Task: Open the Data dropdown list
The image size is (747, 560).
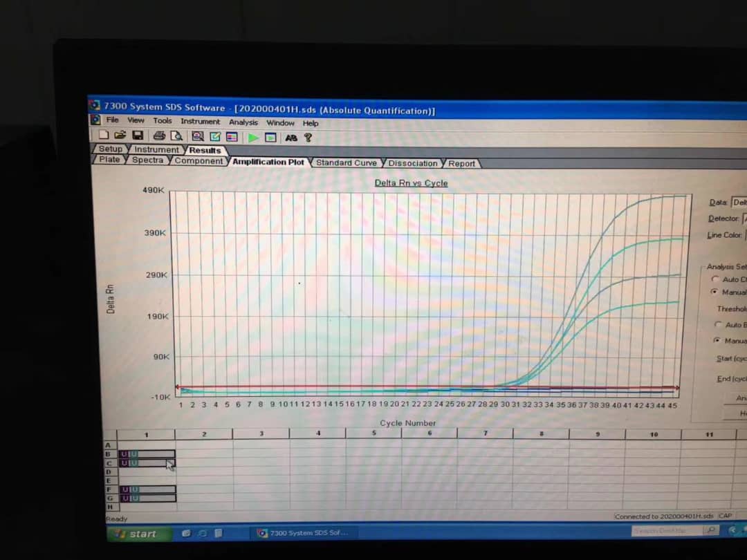Action: tap(738, 203)
